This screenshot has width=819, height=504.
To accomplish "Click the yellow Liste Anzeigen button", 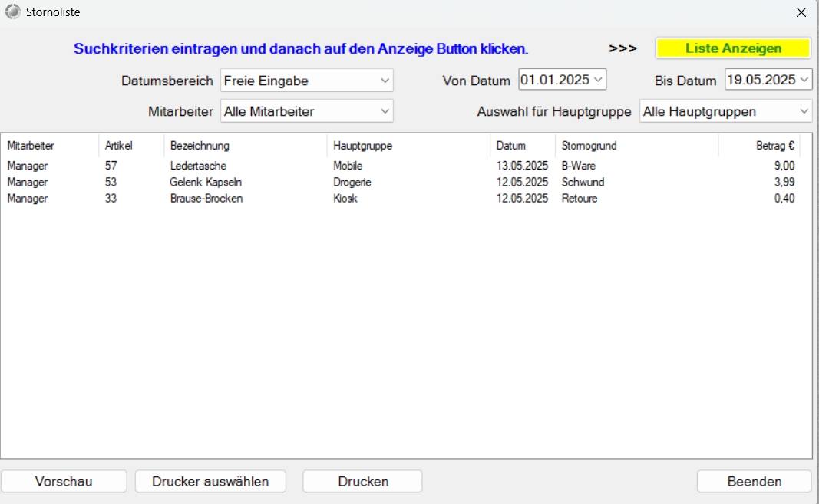I will click(x=733, y=48).
